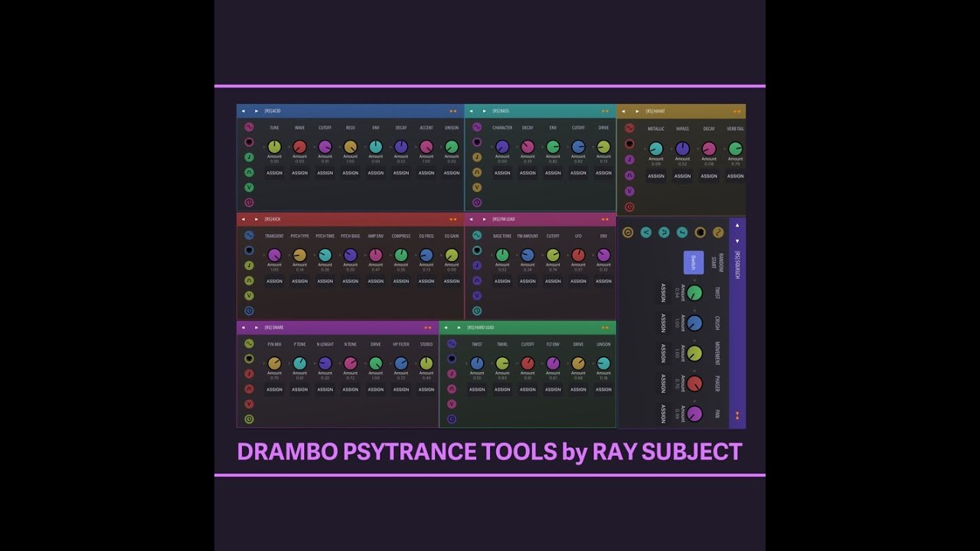Click the waveform icon in the FM LEAD rack

pos(477,236)
